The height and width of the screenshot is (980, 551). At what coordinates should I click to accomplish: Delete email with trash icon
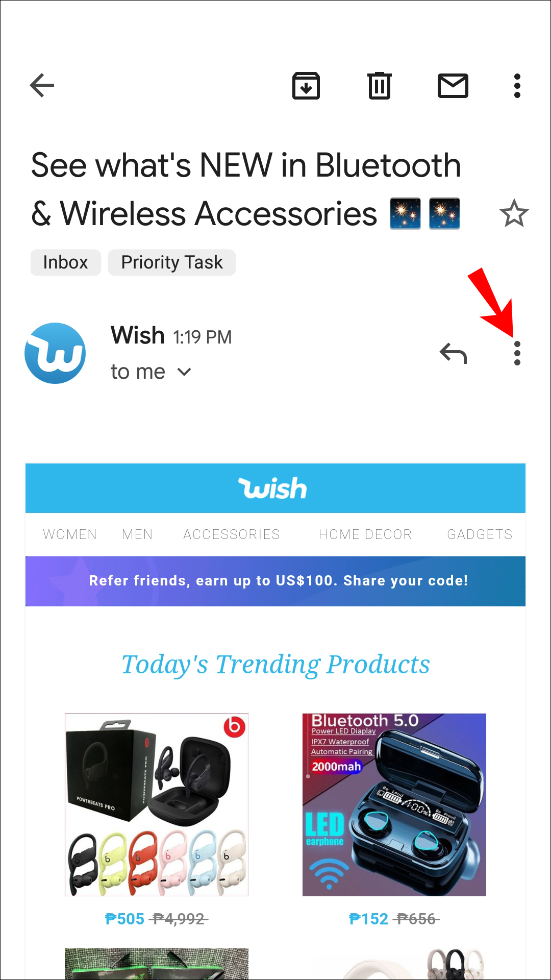point(379,85)
